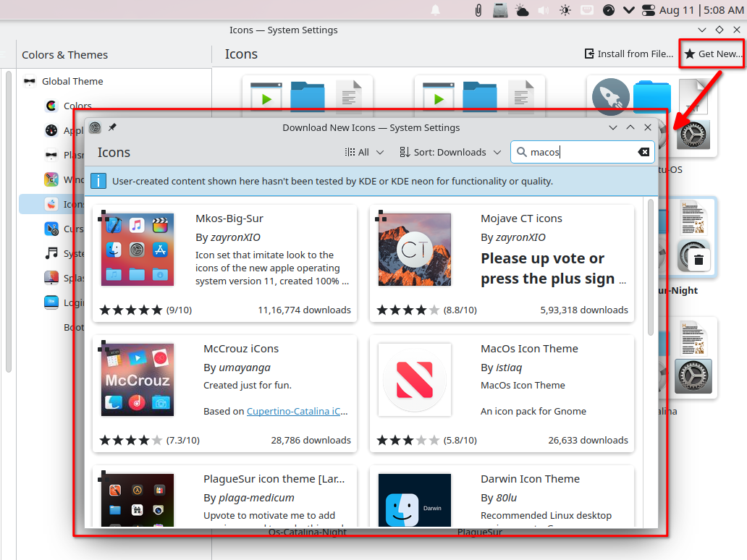Click the blue info icon in the banner
This screenshot has width=747, height=560.
(98, 181)
